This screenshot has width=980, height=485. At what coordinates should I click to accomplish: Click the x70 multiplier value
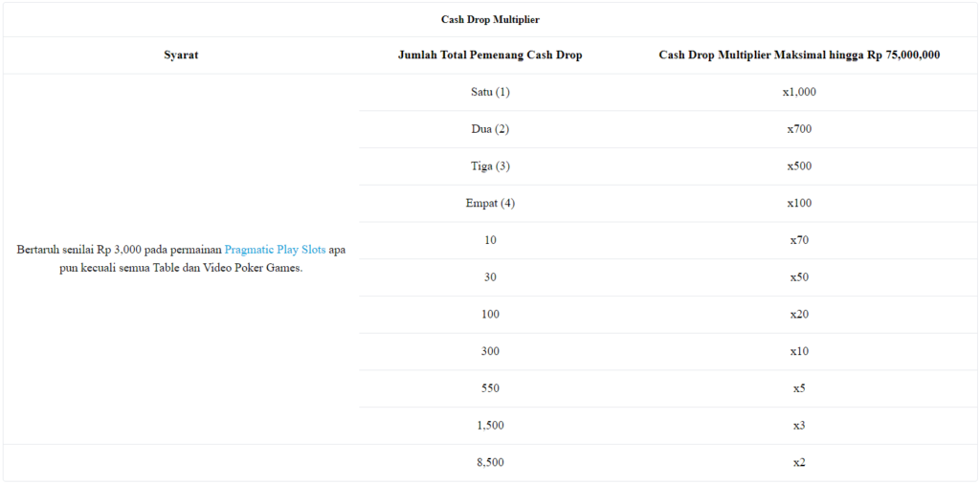tap(799, 240)
